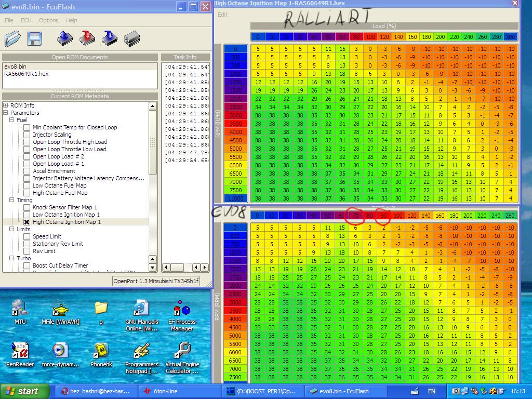Viewport: 532px width, 399px height.
Task: Collapse the Fuel category in the tree
Action: coord(12,120)
